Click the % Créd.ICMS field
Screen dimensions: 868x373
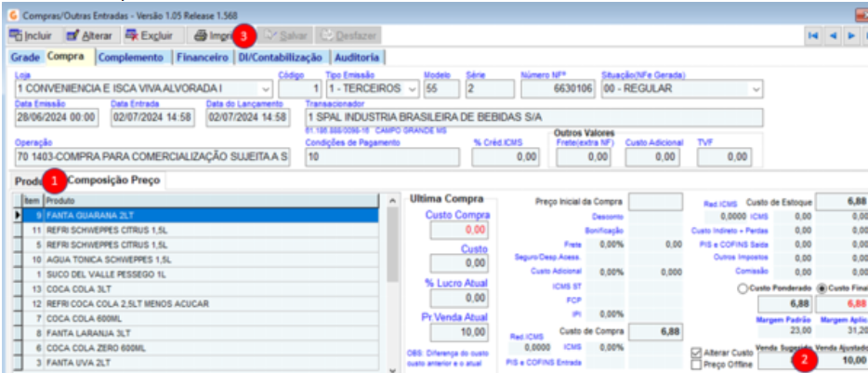point(505,157)
